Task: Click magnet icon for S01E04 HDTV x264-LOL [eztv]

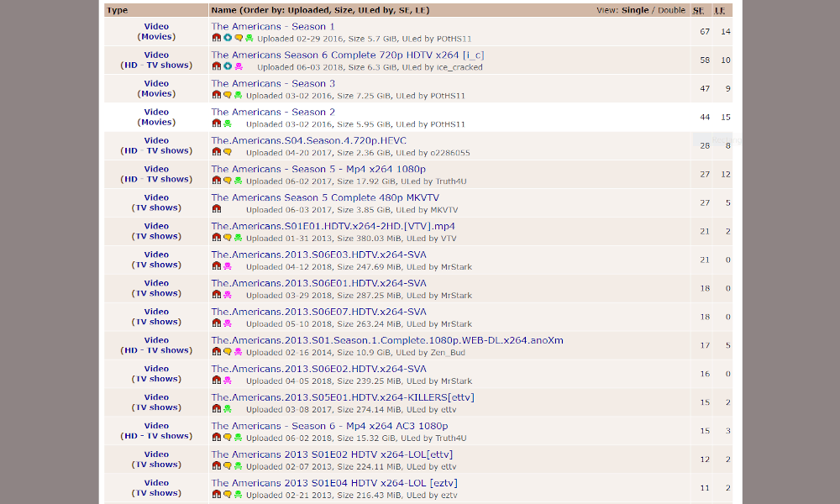Action: point(217,495)
